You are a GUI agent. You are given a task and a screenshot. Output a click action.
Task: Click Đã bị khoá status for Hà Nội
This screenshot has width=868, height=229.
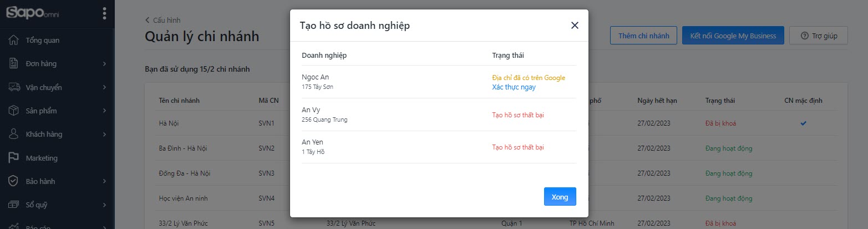pyautogui.click(x=720, y=123)
